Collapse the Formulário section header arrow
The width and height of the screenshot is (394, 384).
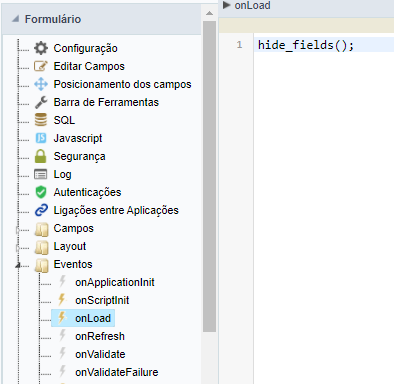[x=16, y=19]
